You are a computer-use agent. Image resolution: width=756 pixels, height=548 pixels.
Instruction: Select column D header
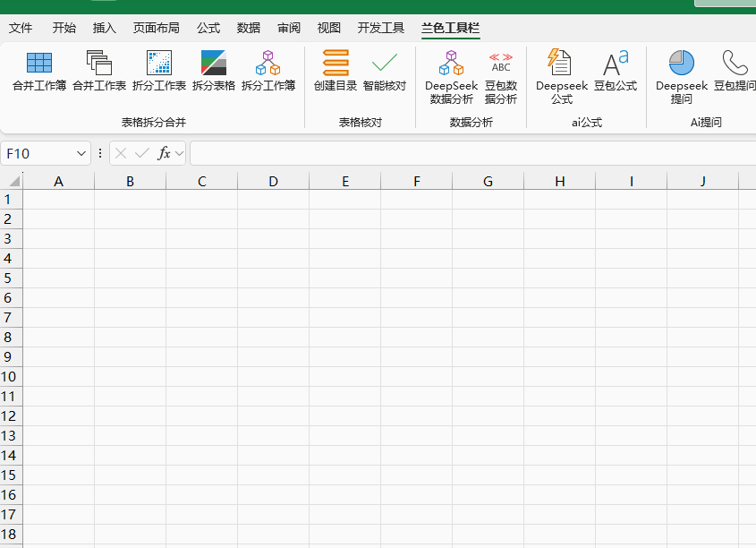pos(274,182)
